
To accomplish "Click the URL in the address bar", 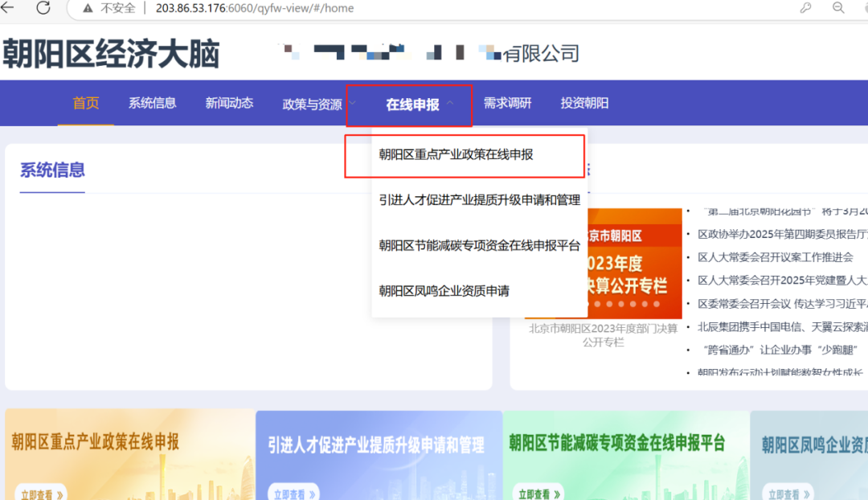I will pyautogui.click(x=255, y=8).
